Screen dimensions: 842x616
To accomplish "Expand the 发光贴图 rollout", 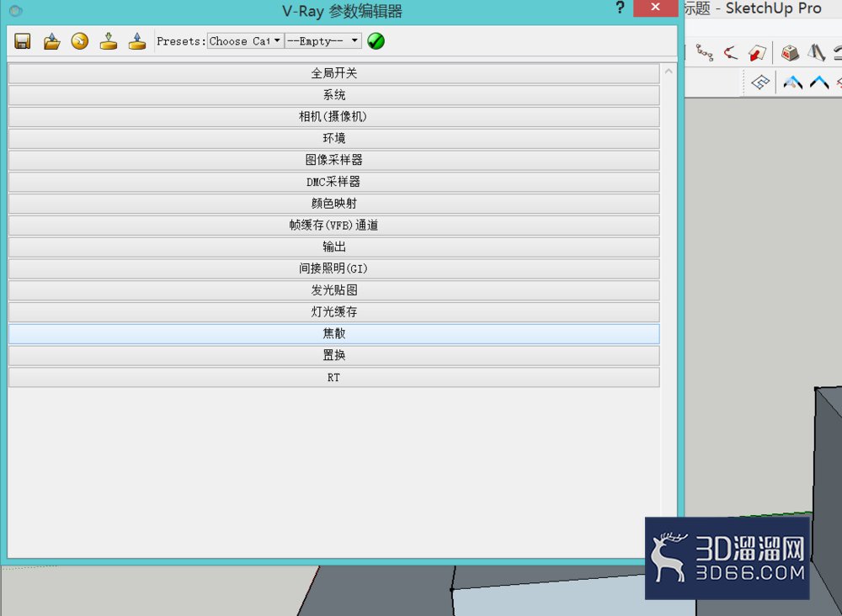I will pyautogui.click(x=334, y=290).
